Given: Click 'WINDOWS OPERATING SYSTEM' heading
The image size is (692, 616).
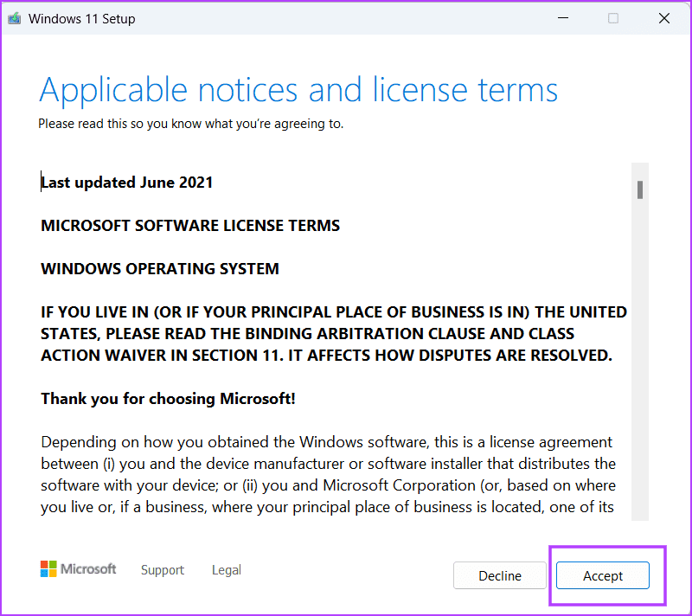Looking at the screenshot, I should pyautogui.click(x=160, y=269).
